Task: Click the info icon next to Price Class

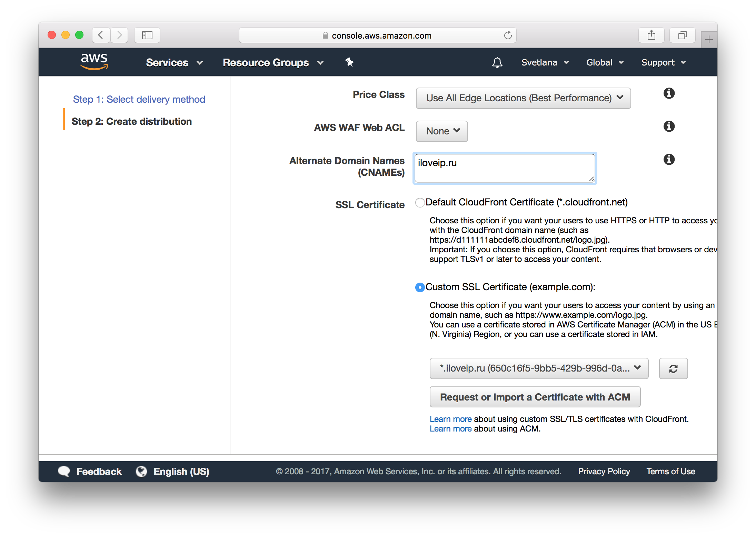Action: pos(668,93)
